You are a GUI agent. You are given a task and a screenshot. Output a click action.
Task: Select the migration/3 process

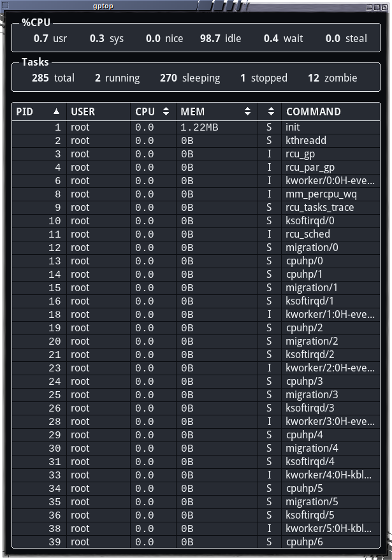pos(196,396)
